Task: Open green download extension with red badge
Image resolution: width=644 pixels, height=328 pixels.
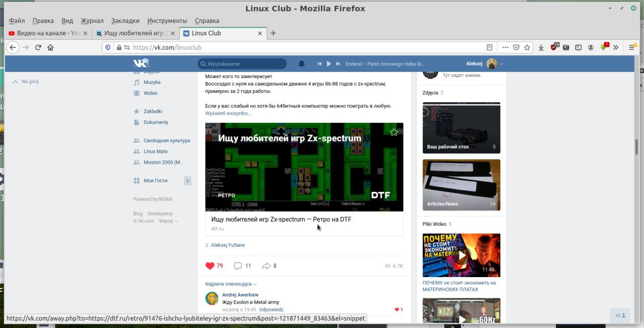Action: [x=604, y=47]
